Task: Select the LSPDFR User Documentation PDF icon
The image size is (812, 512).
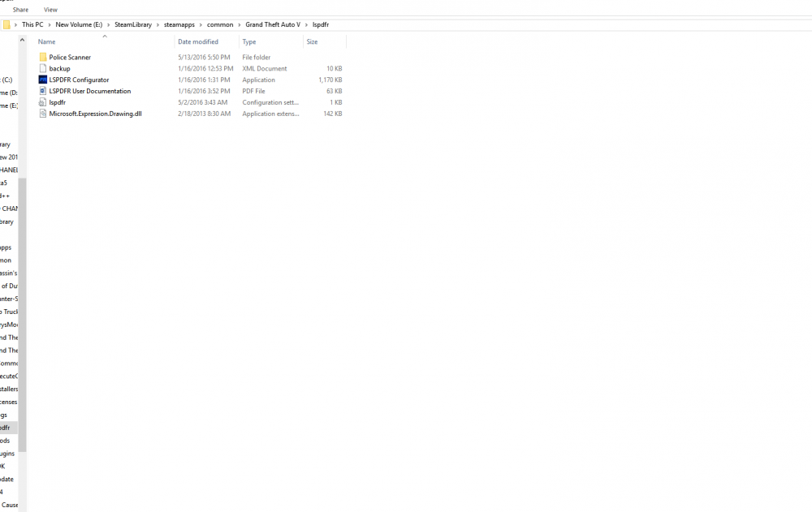Action: [x=43, y=91]
